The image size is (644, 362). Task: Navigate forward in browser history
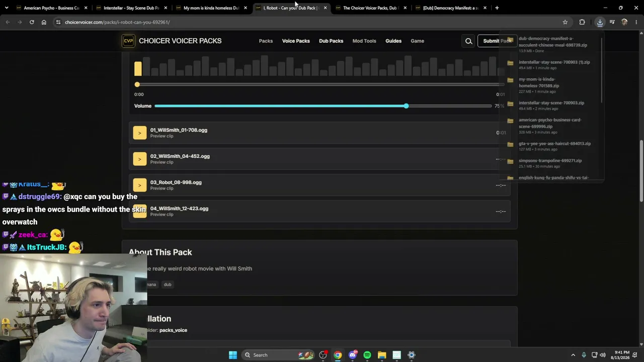coord(20,22)
